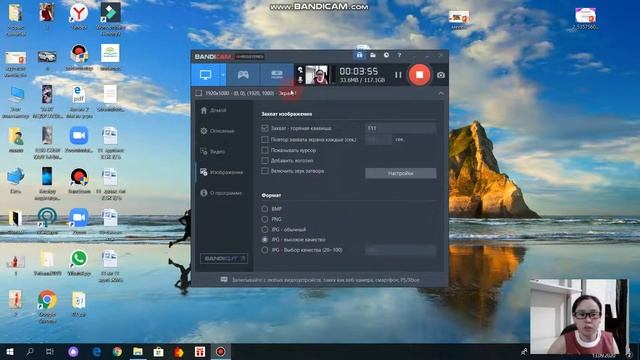Select JPG custom quality radio button
Image resolution: width=640 pixels, height=360 pixels.
[x=265, y=250]
